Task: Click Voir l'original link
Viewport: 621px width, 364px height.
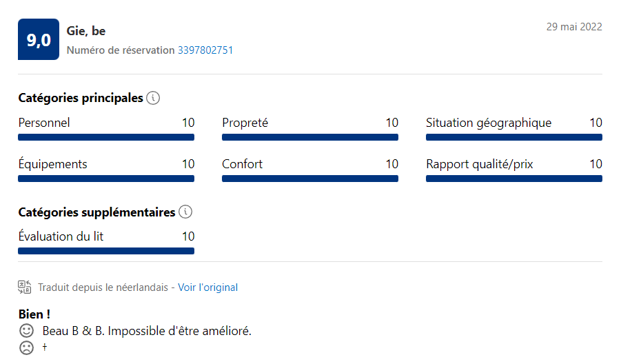Action: tap(208, 287)
